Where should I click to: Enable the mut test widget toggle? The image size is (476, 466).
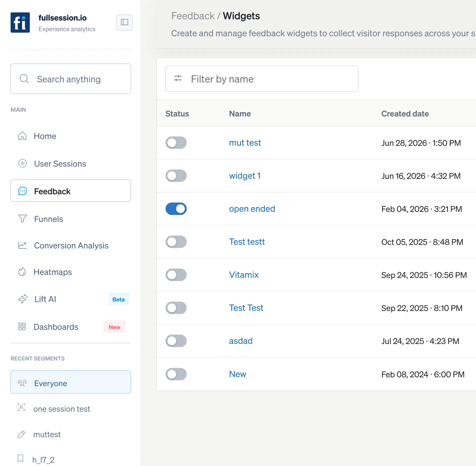pyautogui.click(x=176, y=143)
